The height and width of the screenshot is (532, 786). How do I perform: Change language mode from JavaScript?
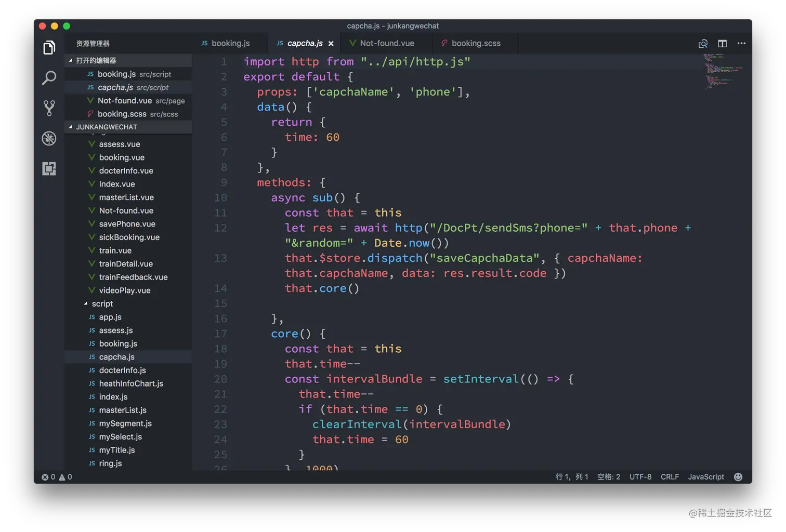(706, 477)
